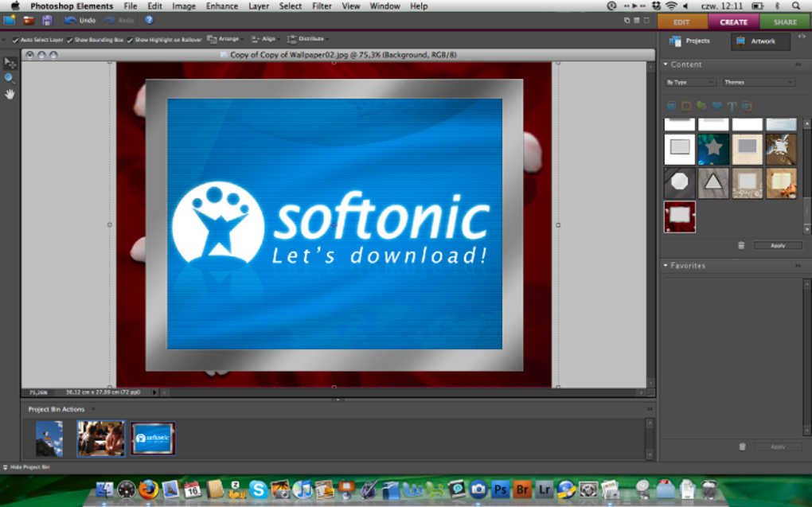Open the By Type dropdown
This screenshot has width=812, height=507.
[x=689, y=82]
